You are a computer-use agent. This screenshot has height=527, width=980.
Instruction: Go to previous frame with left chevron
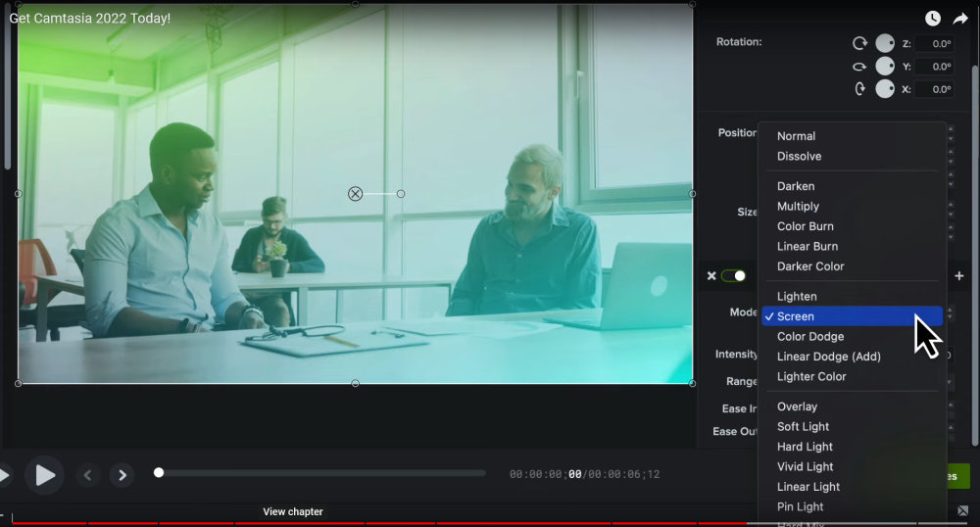(87, 475)
